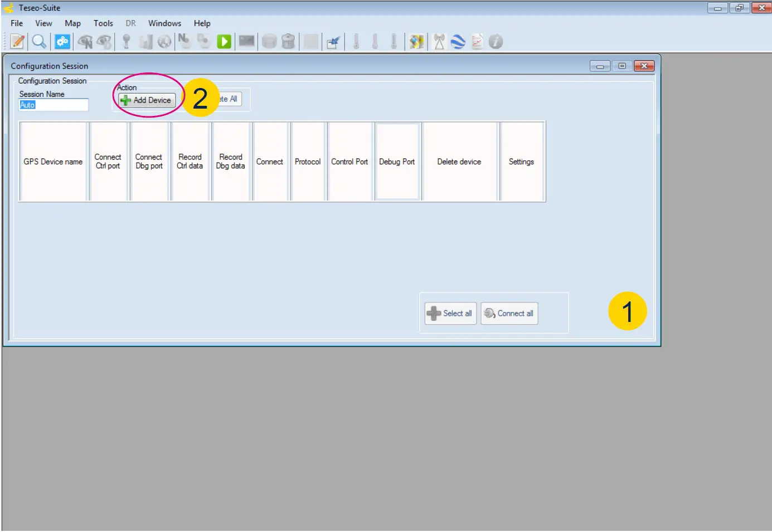
Task: Click the grey map pin toolbar icon
Action: pyautogui.click(x=127, y=41)
